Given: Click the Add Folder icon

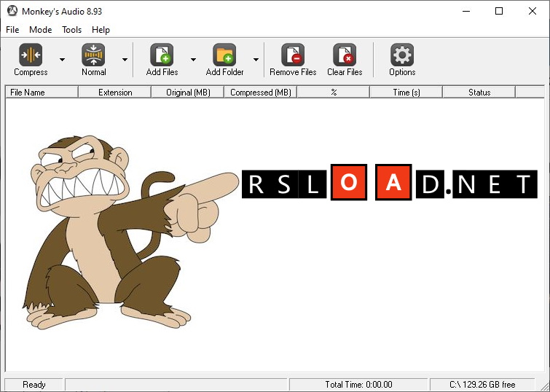Looking at the screenshot, I should click(x=224, y=55).
